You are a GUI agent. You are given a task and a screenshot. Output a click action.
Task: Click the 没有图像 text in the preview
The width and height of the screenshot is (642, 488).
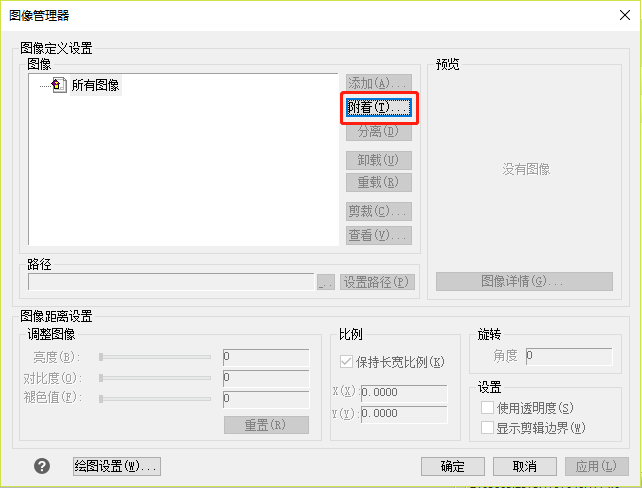point(526,169)
